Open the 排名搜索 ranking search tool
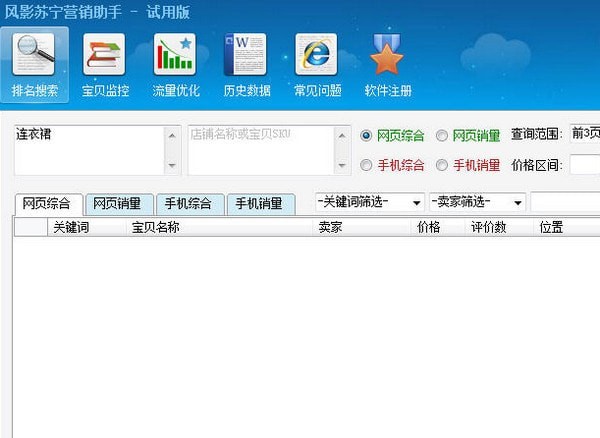The height and width of the screenshot is (438, 600). coord(35,65)
